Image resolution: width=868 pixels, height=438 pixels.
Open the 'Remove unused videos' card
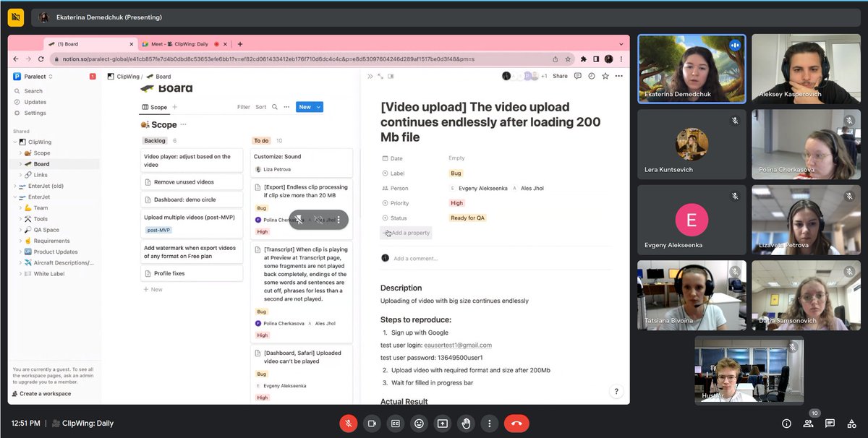(192, 182)
